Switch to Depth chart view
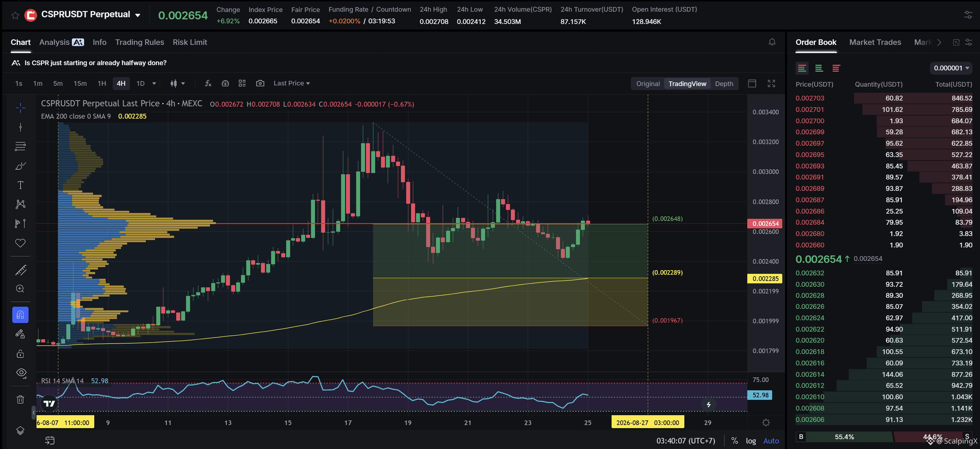Screen dimensions: 980x449 (724, 84)
